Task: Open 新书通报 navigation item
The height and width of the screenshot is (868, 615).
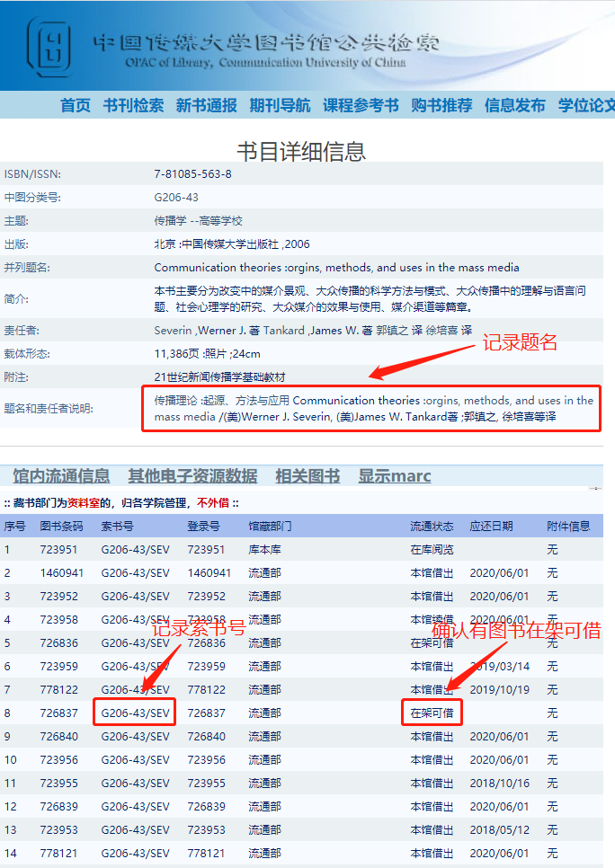Action: 207,105
